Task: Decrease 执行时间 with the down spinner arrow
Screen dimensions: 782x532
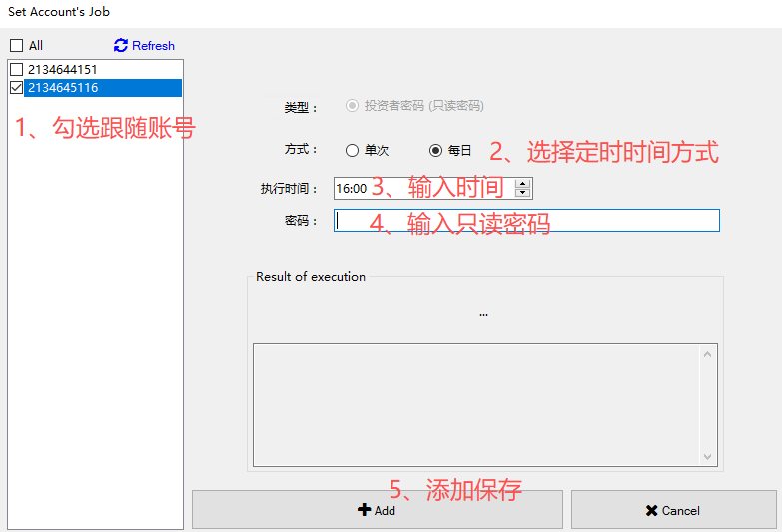Action: tap(523, 193)
